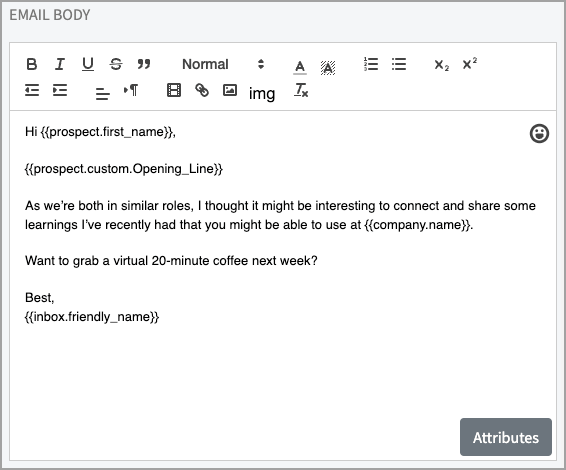Open the emoji picker
This screenshot has height=470, width=566.
[x=539, y=134]
